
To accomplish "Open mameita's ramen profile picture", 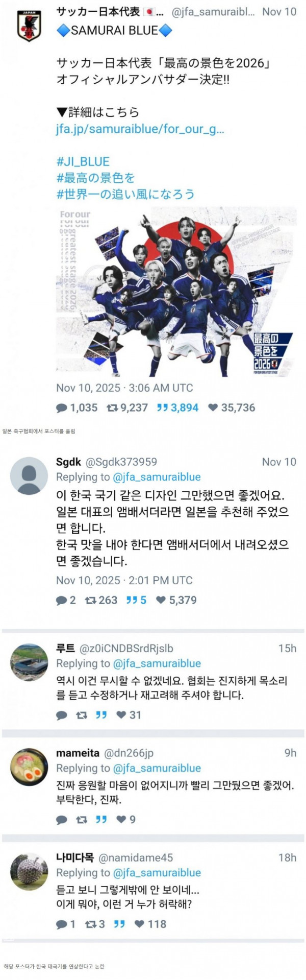I will point(29,767).
